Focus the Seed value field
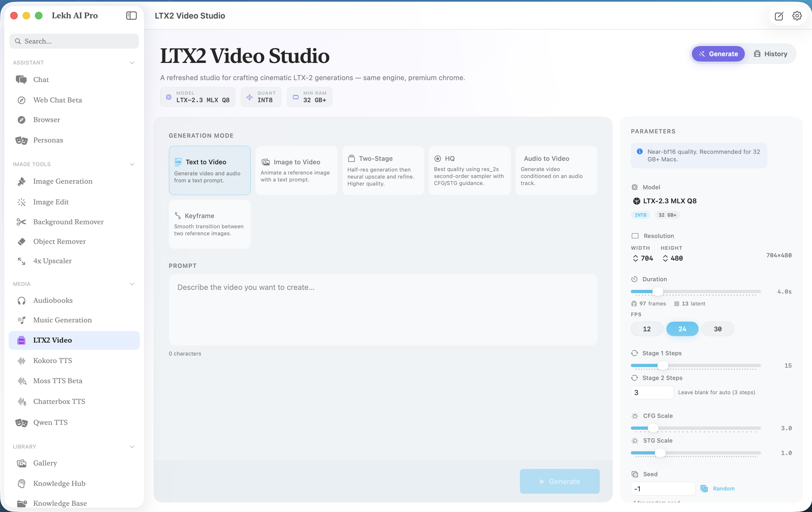 [x=663, y=489]
